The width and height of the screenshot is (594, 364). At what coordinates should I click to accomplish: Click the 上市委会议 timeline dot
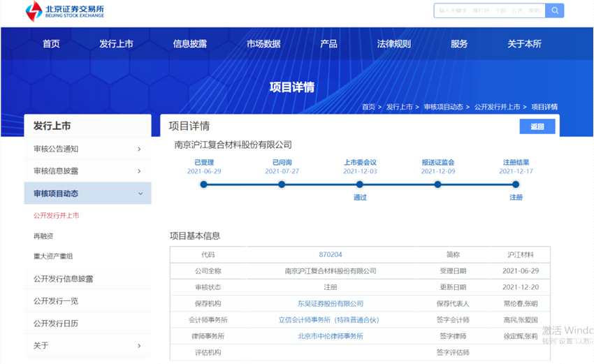359,184
